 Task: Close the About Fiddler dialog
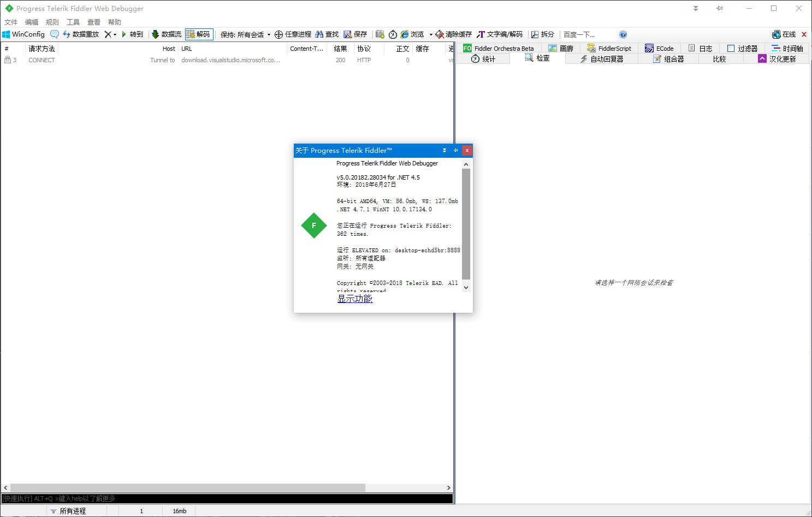(467, 150)
